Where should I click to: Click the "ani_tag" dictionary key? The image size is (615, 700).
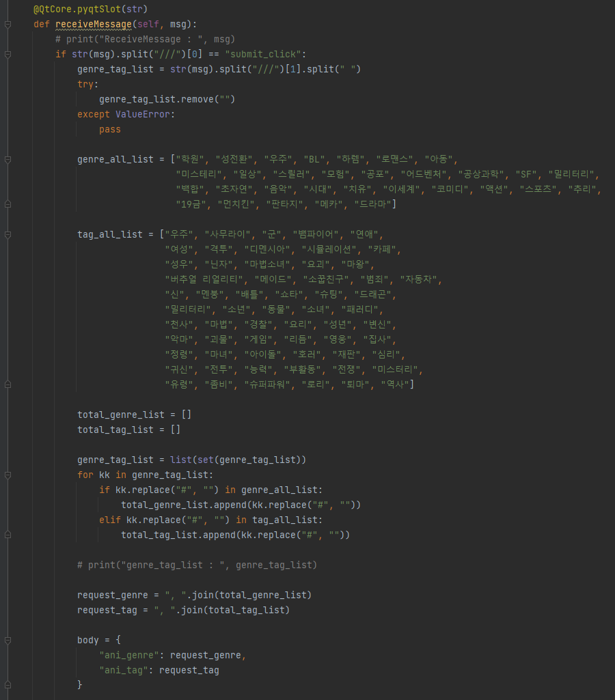tap(124, 671)
